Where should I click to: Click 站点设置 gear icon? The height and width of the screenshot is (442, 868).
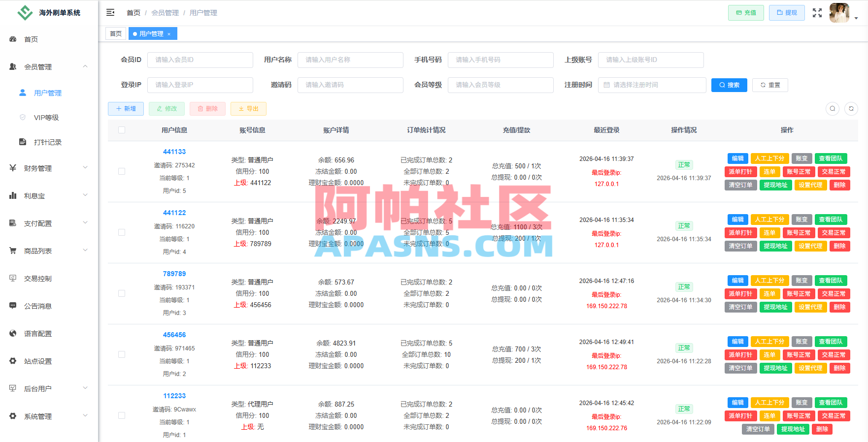coord(13,361)
